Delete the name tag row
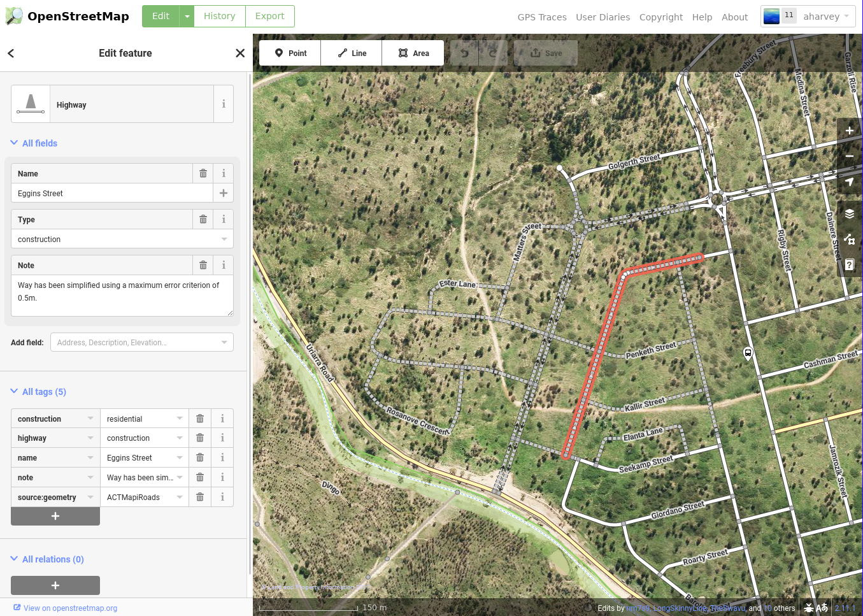Viewport: 863px width, 616px height. tap(200, 458)
